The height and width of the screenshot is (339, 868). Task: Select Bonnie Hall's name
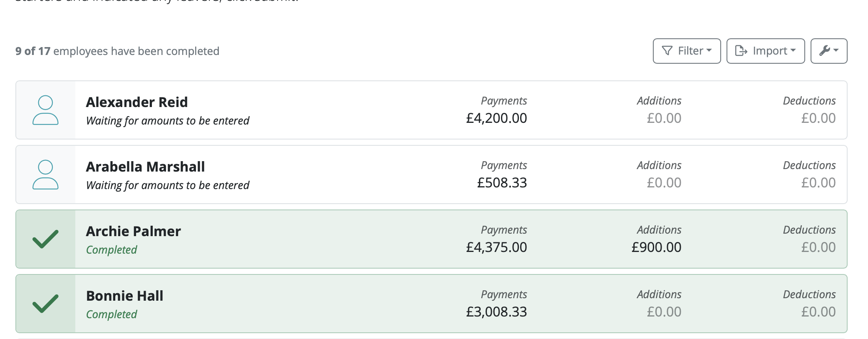(124, 296)
